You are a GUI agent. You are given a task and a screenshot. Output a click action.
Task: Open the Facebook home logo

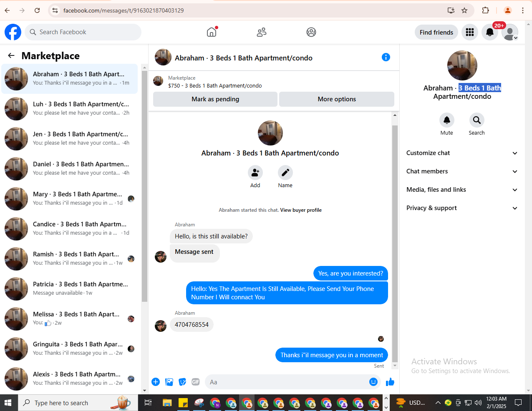pyautogui.click(x=13, y=32)
